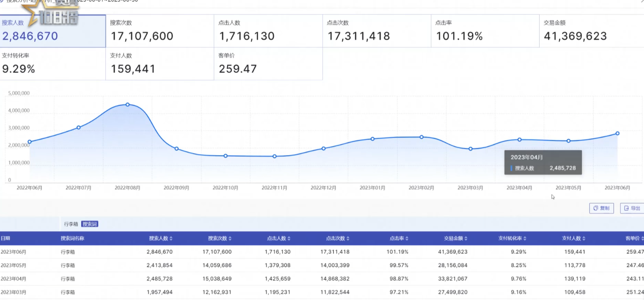The image size is (644, 300).
Task: Toggle sort icon on 点击率 column
Action: [x=407, y=239]
